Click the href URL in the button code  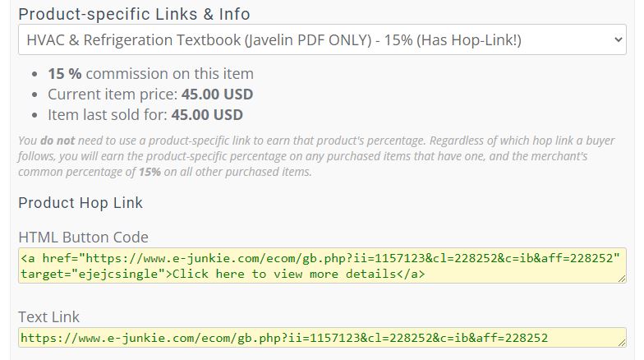tap(349, 258)
